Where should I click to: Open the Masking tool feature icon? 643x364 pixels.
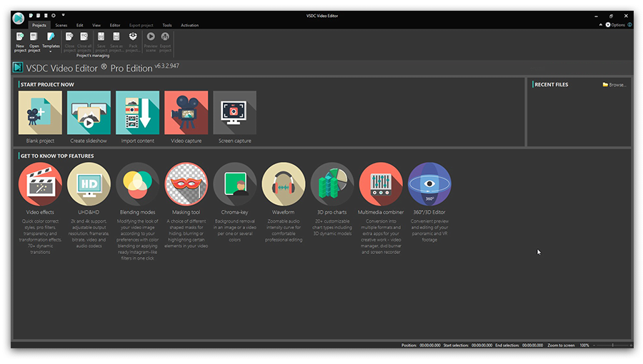tap(186, 184)
